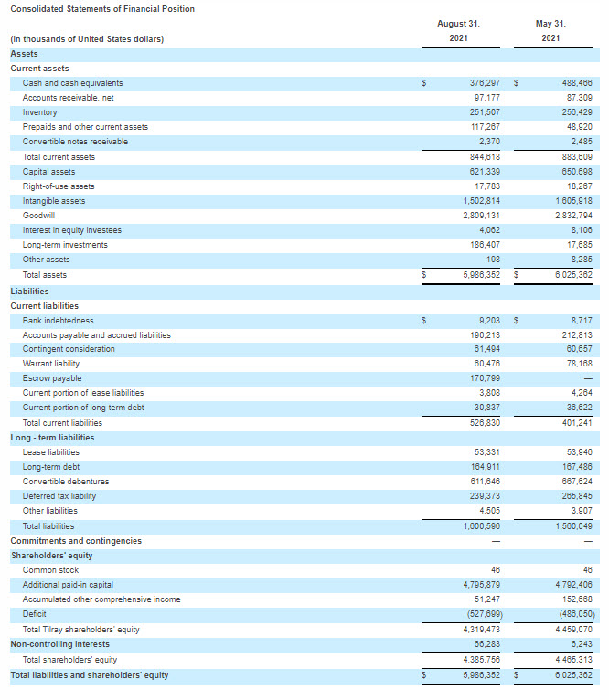Select the May 31, 2021 column header
Image resolution: width=609 pixels, height=700 pixels.
coord(550,31)
